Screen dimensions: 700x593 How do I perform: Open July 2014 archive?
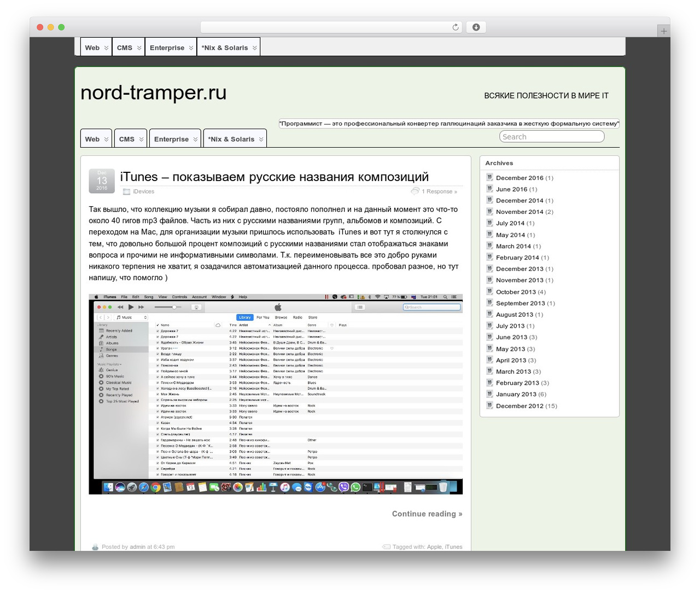510,223
